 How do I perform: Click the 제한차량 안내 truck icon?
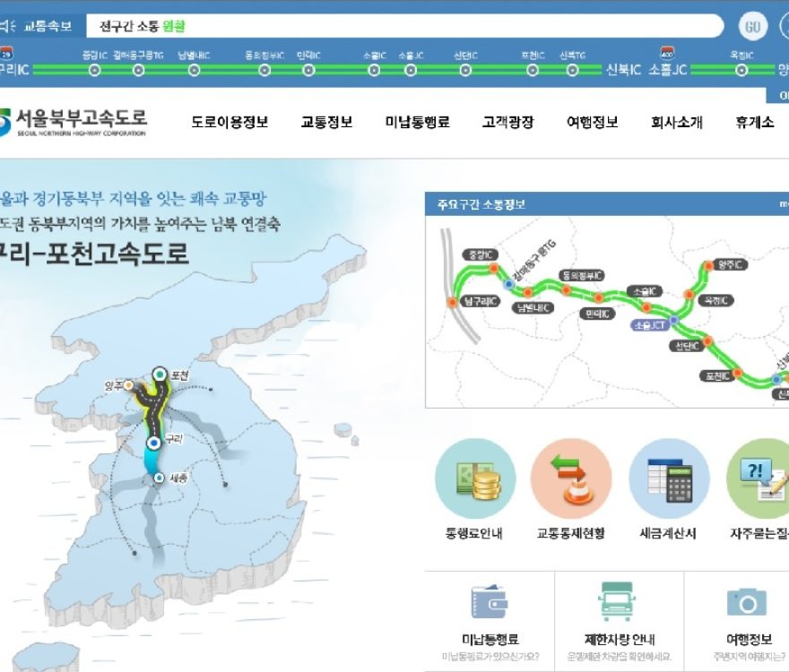(617, 601)
